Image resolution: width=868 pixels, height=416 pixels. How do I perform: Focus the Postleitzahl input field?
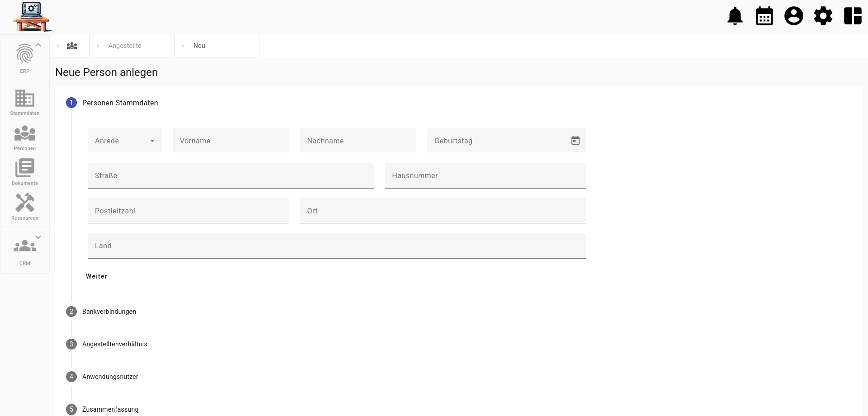(188, 211)
